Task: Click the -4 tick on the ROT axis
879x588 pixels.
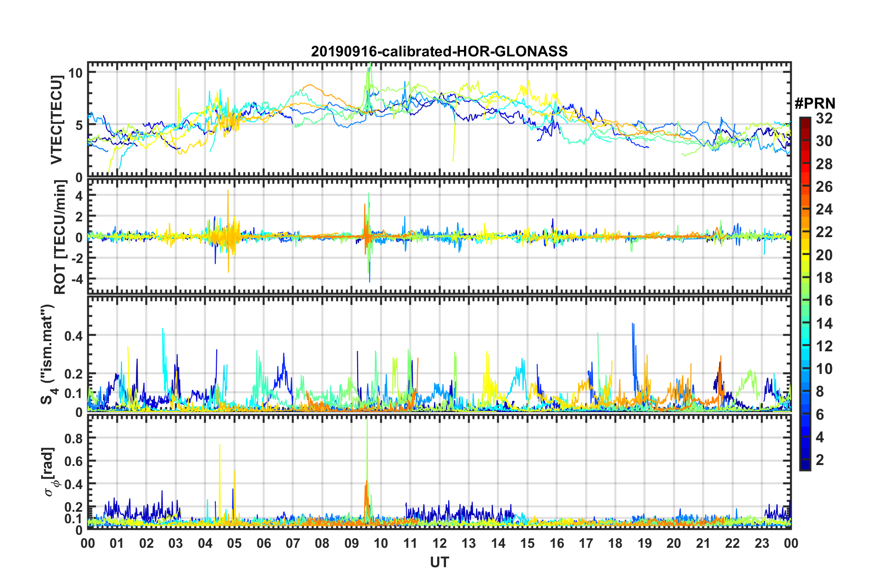Action: tap(77, 279)
